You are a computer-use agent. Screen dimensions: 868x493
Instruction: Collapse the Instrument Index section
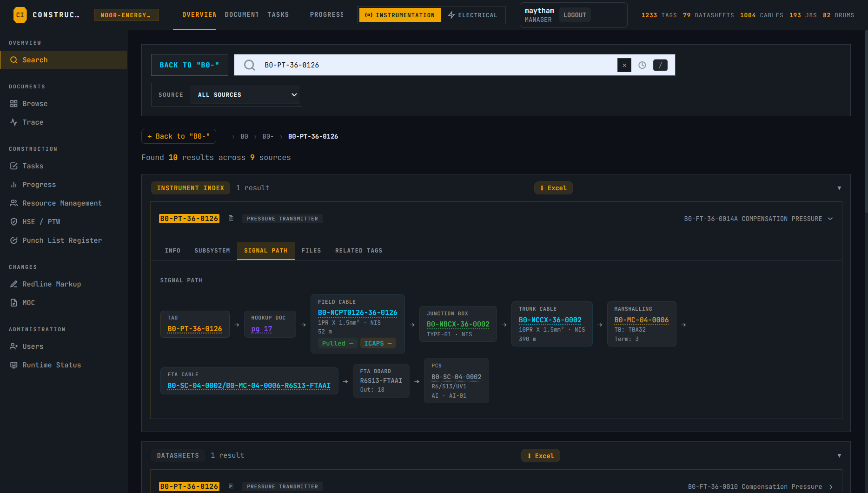point(839,188)
